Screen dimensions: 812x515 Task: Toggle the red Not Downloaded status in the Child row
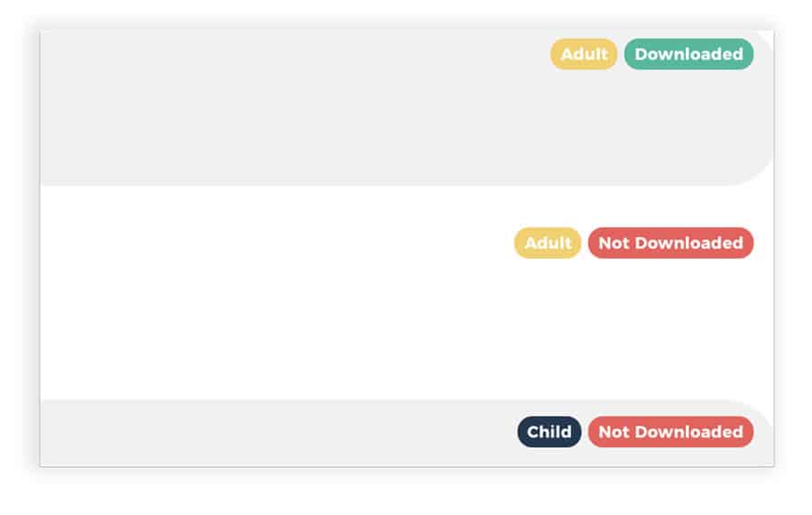(x=670, y=432)
